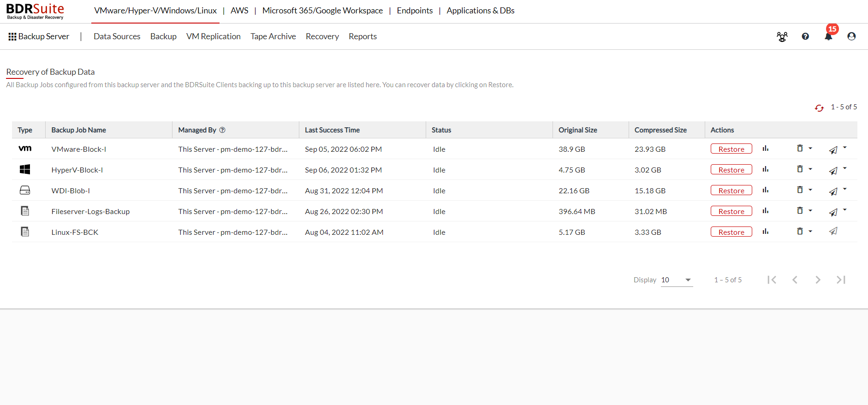The height and width of the screenshot is (405, 868).
Task: Restore the VMware-Block-I backup job
Action: pos(731,149)
